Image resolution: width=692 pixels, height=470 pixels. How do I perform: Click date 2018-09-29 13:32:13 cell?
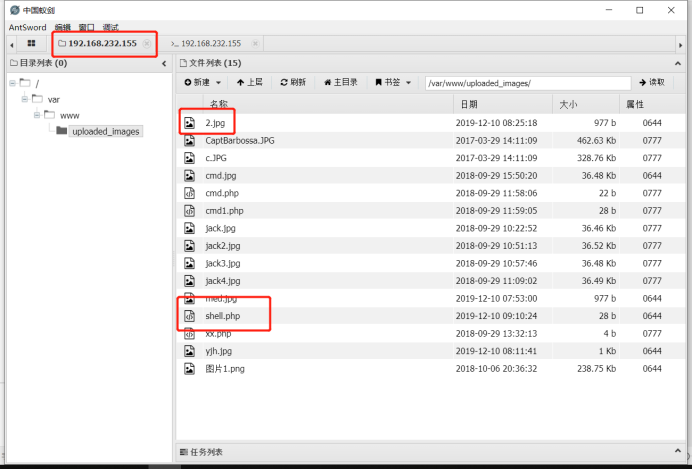pos(496,334)
